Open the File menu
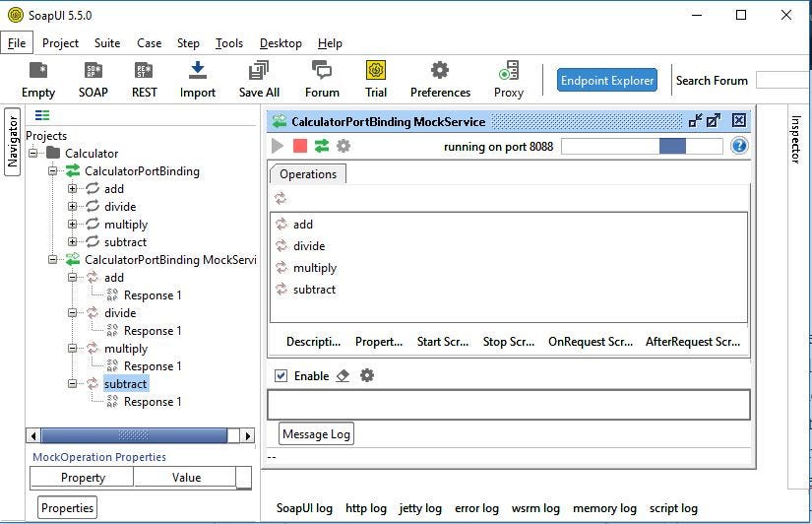This screenshot has width=812, height=524. [x=17, y=43]
